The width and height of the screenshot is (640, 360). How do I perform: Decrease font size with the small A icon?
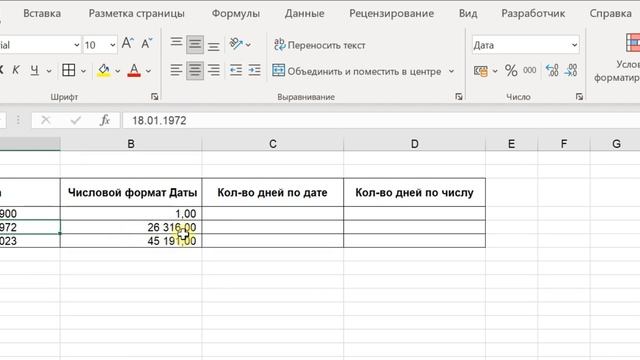[x=147, y=43]
